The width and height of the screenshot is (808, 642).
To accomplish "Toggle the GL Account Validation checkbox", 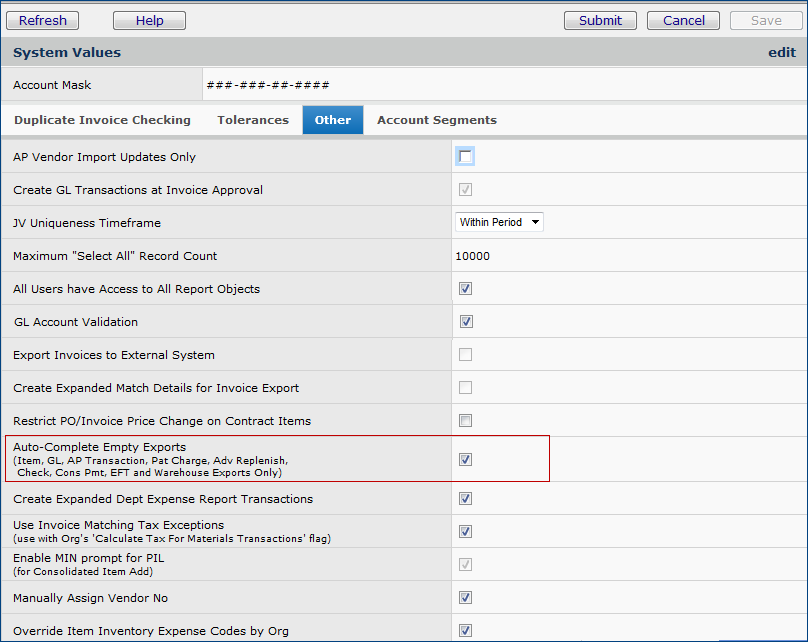I will [x=466, y=322].
